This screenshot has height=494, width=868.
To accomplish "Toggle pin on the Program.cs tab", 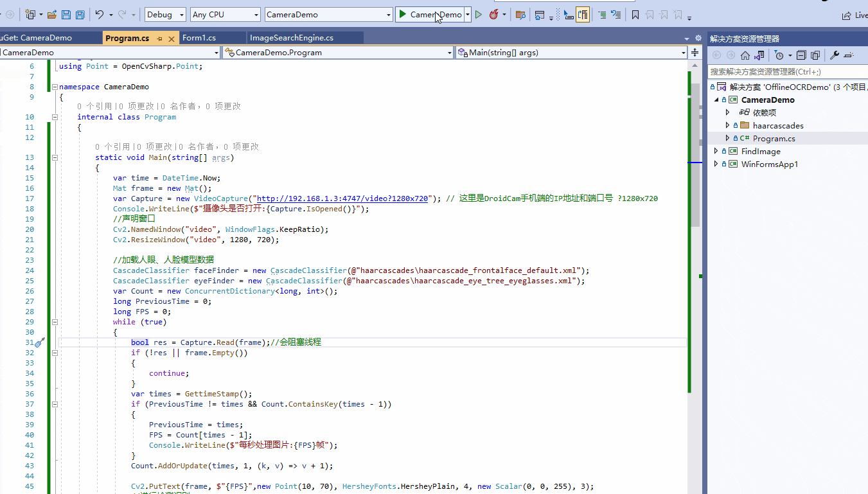I will coord(159,39).
